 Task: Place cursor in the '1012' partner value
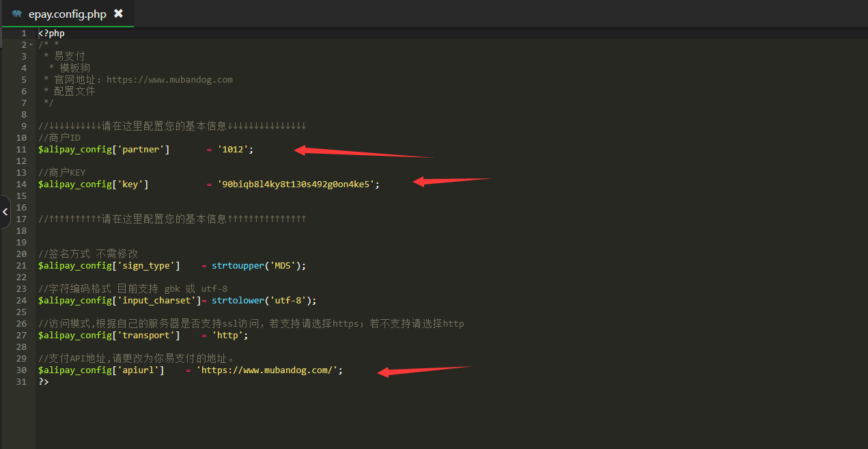coord(233,150)
